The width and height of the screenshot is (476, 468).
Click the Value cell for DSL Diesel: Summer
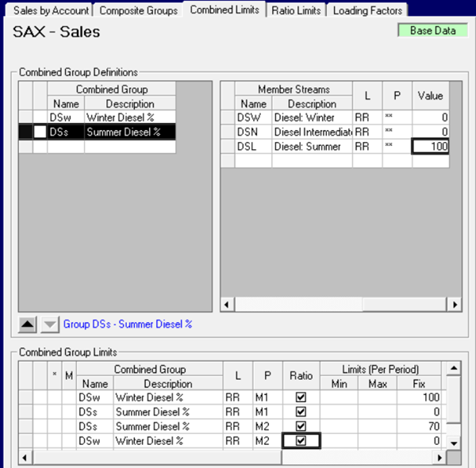point(431,147)
